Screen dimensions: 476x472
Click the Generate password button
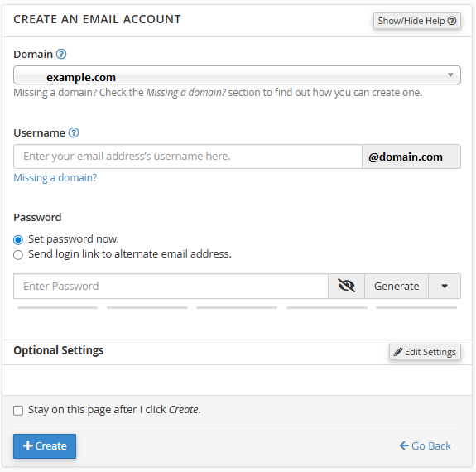click(397, 286)
